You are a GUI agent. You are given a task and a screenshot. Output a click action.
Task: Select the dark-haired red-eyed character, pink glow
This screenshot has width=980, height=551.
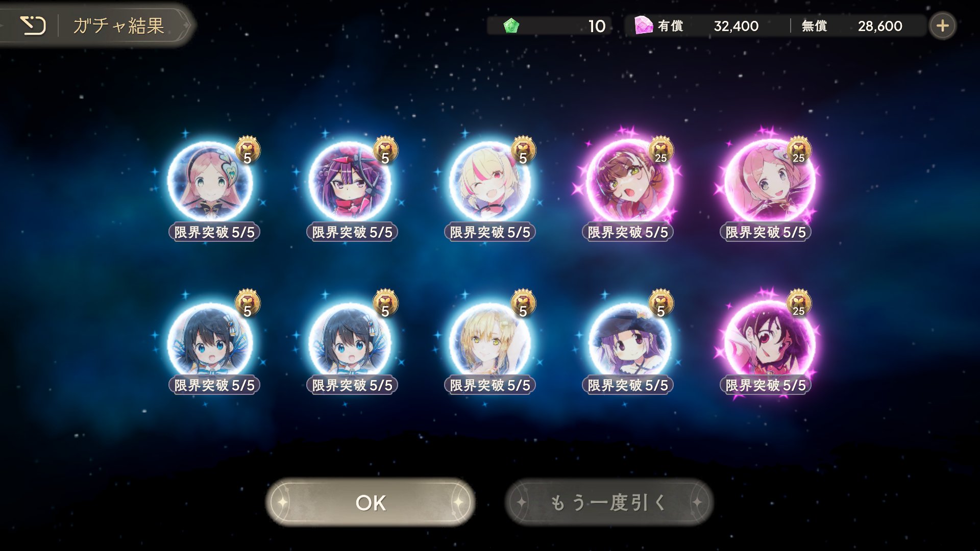pos(767,340)
